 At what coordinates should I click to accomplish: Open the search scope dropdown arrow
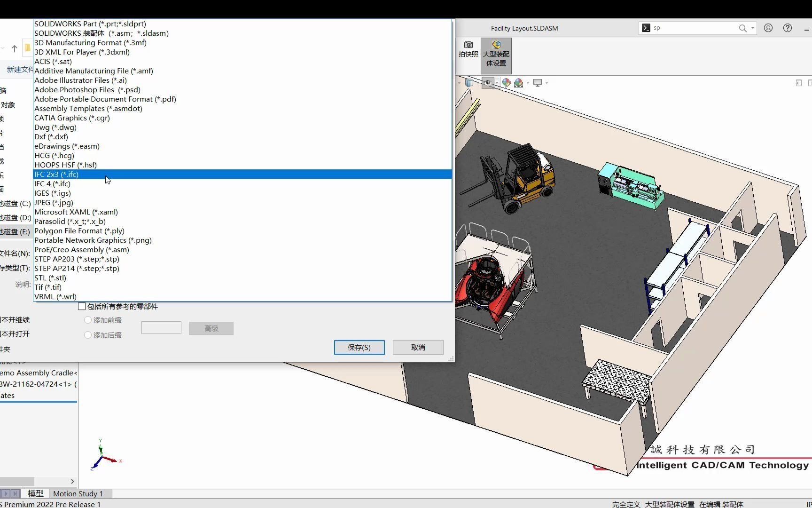click(x=752, y=28)
